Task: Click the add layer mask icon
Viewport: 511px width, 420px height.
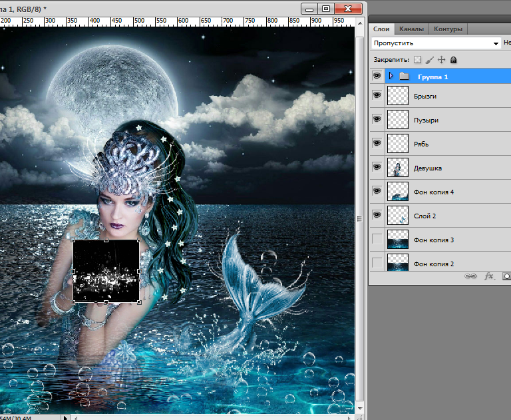Action: (x=506, y=276)
